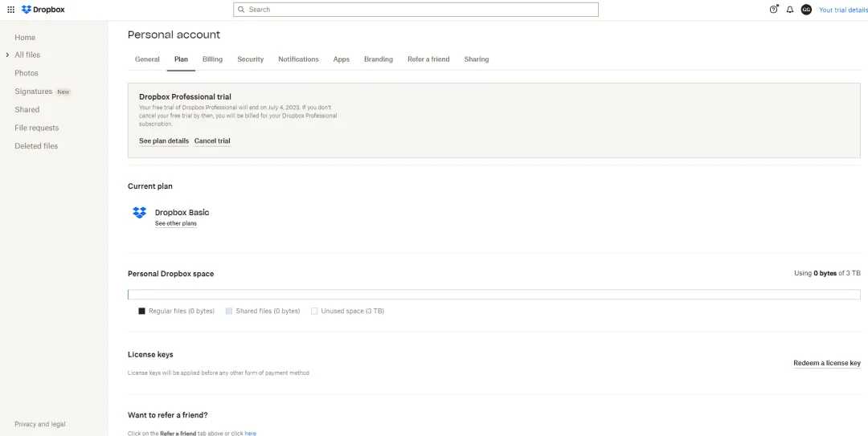Click the search magnifier icon
The image size is (868, 436).
(x=241, y=10)
